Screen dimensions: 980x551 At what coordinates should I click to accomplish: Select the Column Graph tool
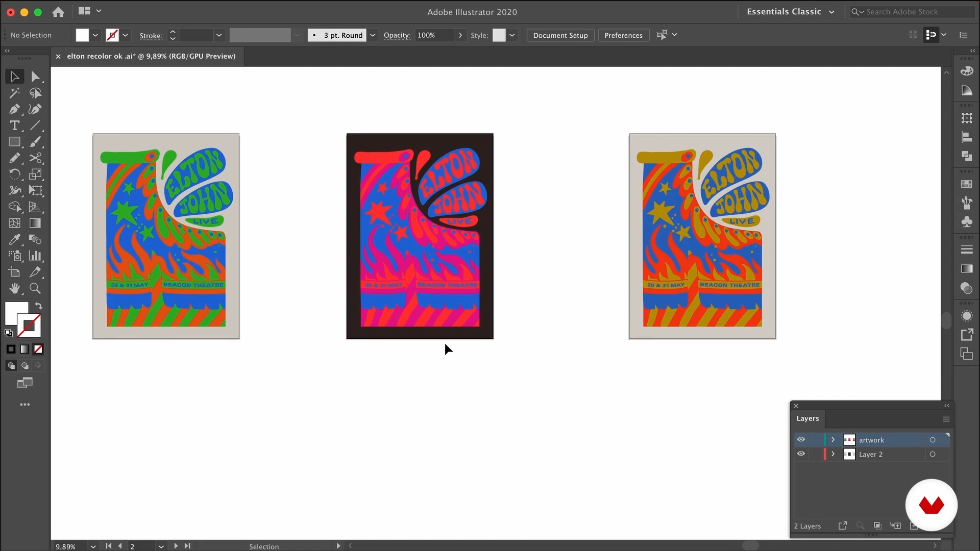coord(35,256)
